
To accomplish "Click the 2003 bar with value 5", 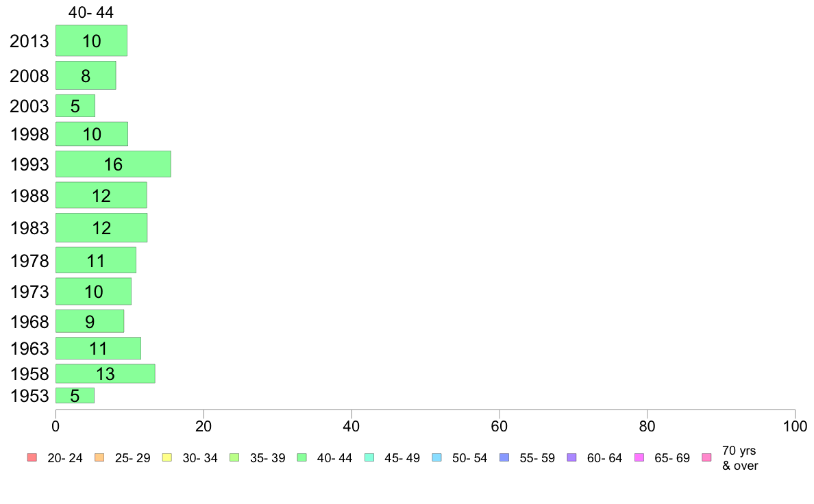I will pos(75,106).
